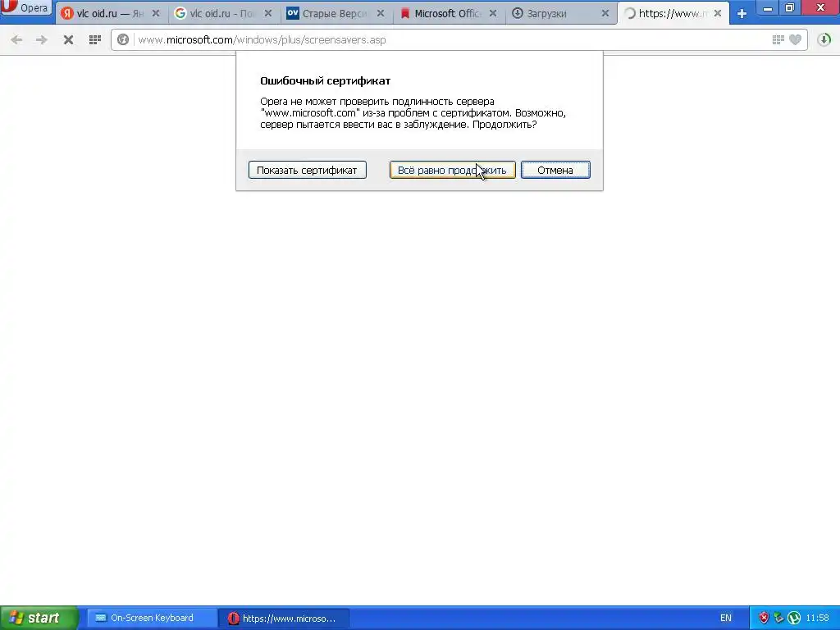Click 'Отмена' button in certificate dialog
Image resolution: width=840 pixels, height=630 pixels.
[x=555, y=171]
